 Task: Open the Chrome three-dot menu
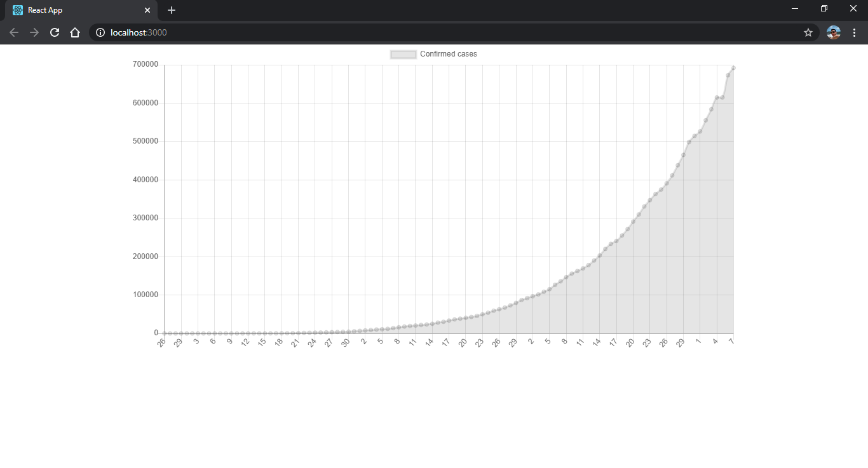point(855,32)
